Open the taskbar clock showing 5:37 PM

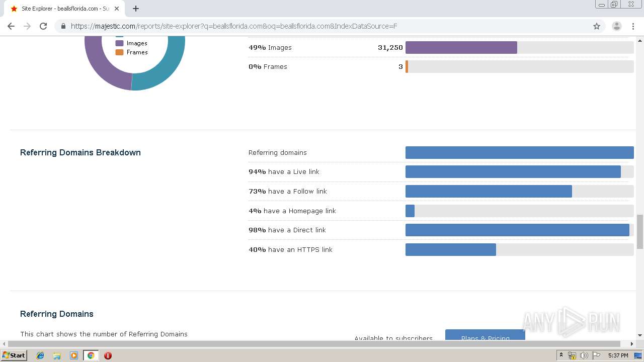[x=618, y=355]
